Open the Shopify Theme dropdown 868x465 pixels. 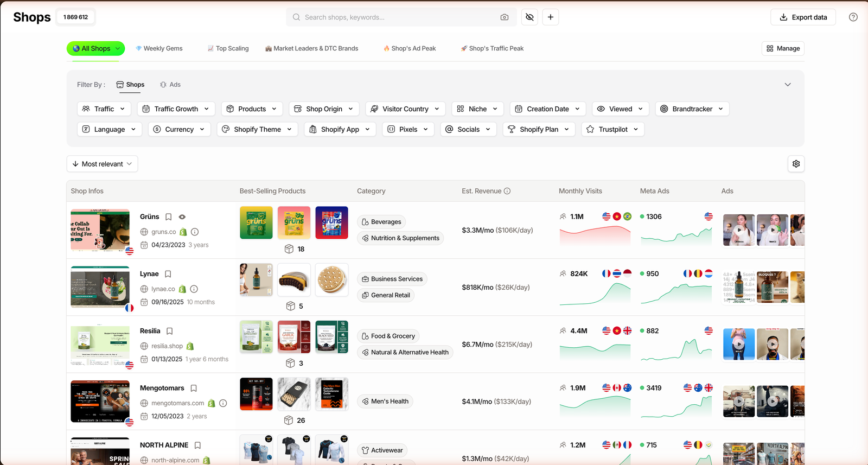[x=258, y=130]
